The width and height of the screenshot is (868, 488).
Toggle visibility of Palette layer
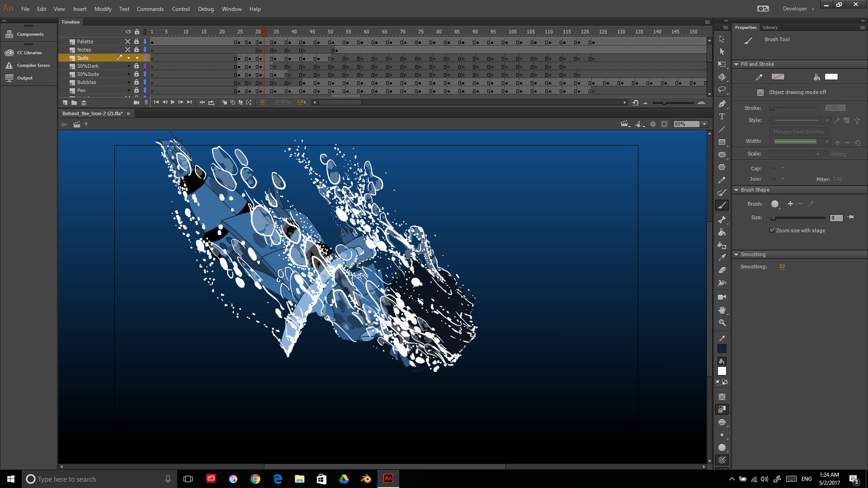pos(128,42)
